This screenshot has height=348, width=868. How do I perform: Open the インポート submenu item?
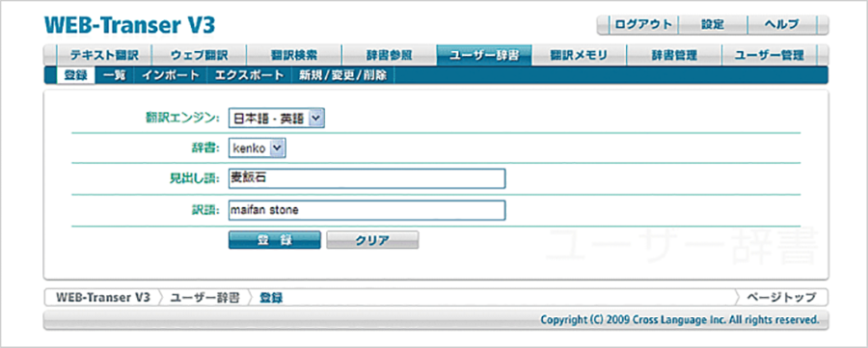point(171,75)
